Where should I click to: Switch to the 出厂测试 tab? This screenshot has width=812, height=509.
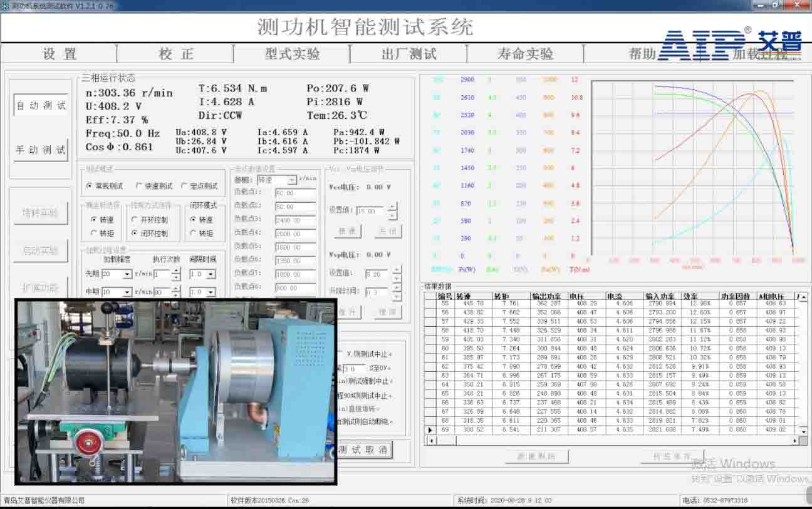[407, 54]
